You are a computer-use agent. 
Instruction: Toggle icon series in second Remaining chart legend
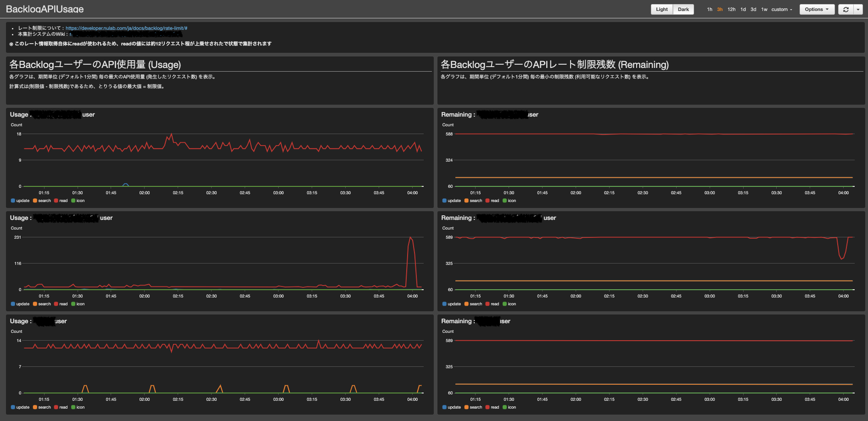pos(509,304)
